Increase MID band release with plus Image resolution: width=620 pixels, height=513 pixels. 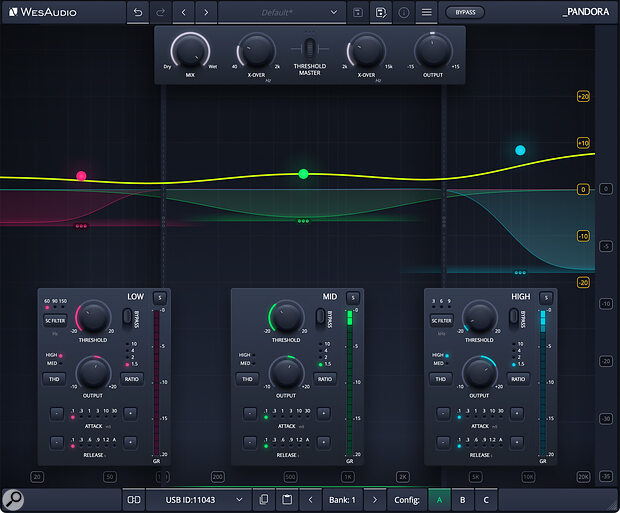323,442
